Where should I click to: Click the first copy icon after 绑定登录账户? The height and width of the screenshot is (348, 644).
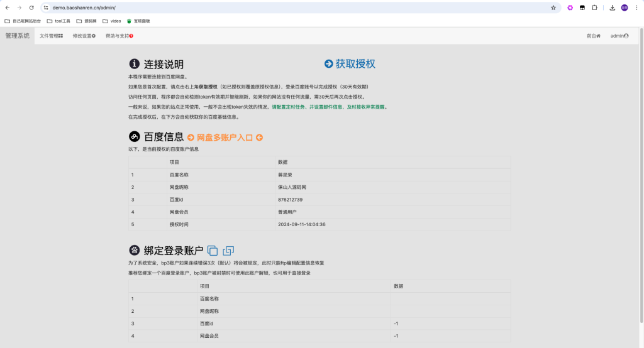[x=213, y=251]
